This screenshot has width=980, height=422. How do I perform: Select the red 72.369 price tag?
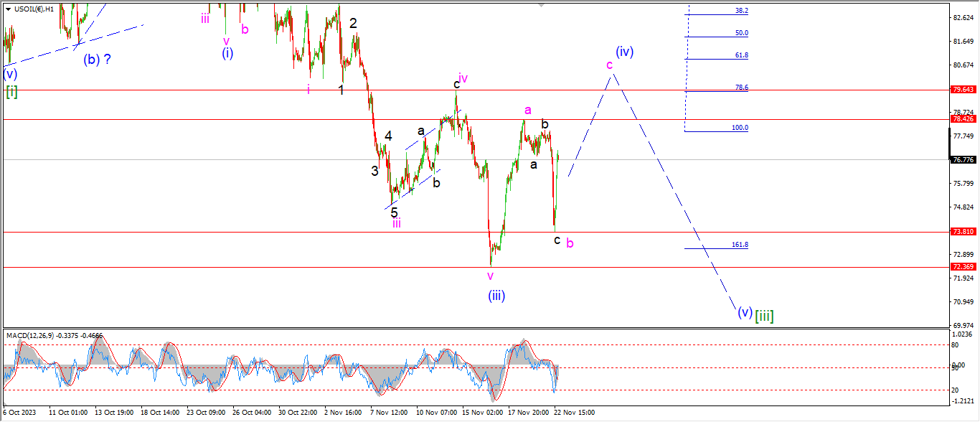(963, 267)
